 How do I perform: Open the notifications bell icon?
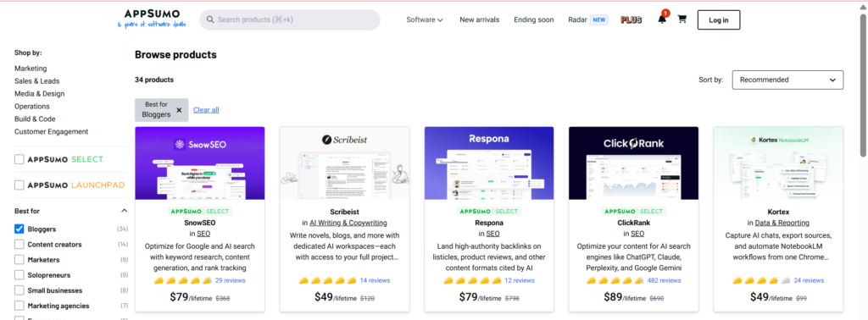662,19
